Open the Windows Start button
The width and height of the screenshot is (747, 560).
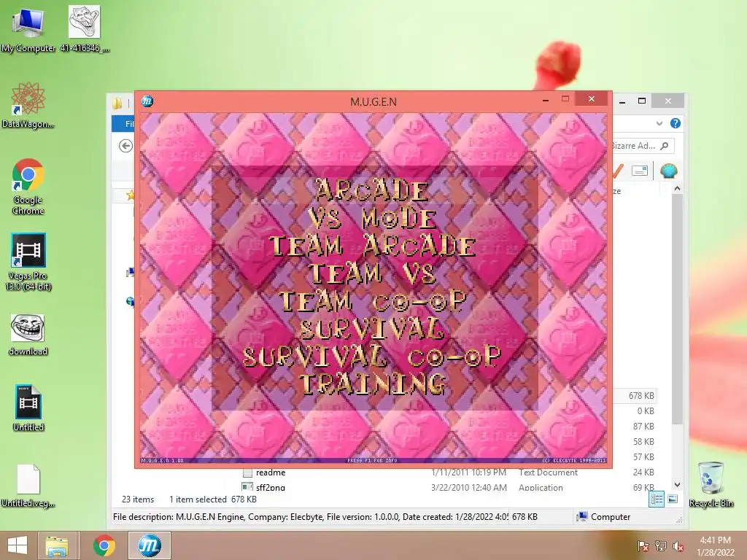18,545
